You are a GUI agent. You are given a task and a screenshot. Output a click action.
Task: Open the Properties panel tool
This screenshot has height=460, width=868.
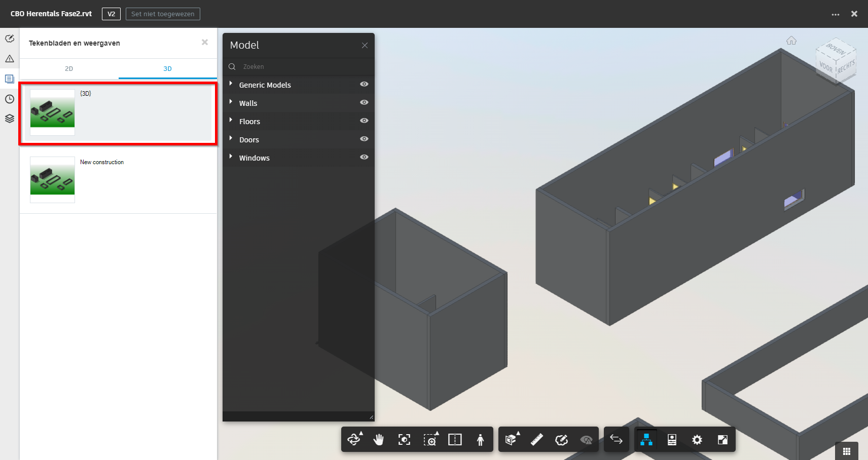point(672,440)
